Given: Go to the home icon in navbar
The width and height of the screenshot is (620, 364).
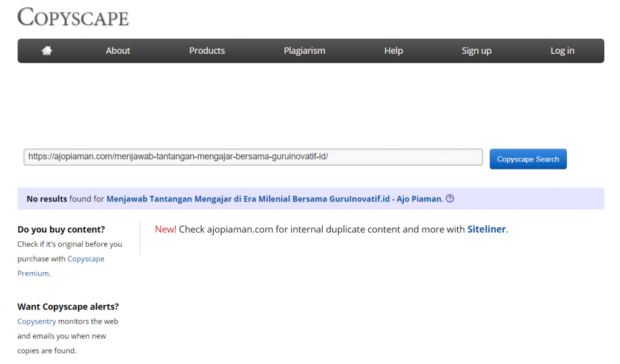Looking at the screenshot, I should click(x=47, y=51).
